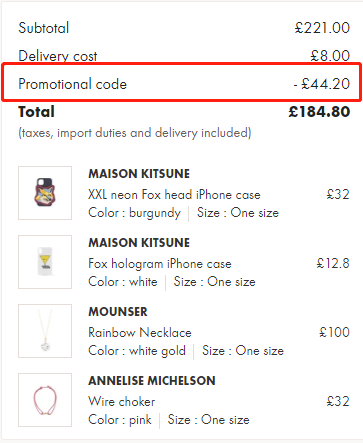Select the Subtotal amount £221.00
The width and height of the screenshot is (363, 443).
click(322, 28)
